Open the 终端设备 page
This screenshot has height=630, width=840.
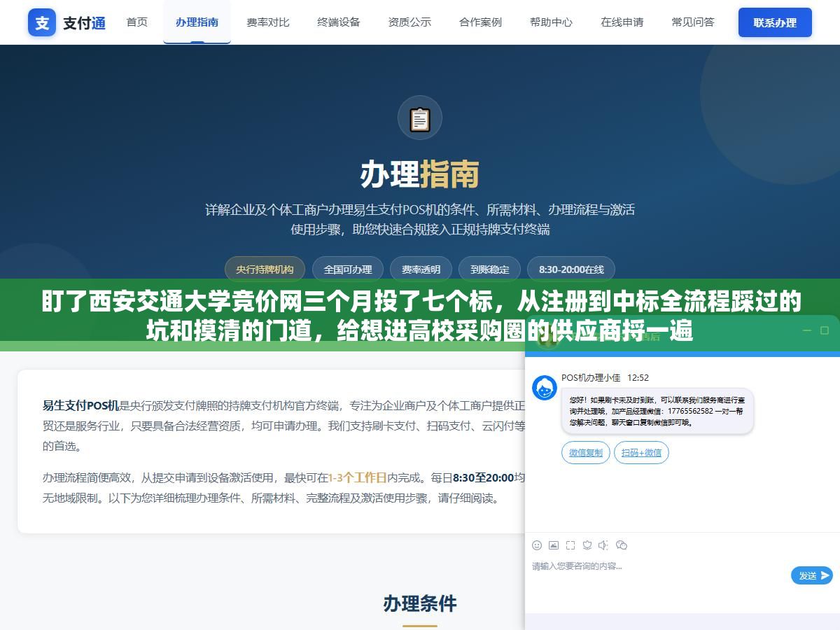click(339, 22)
